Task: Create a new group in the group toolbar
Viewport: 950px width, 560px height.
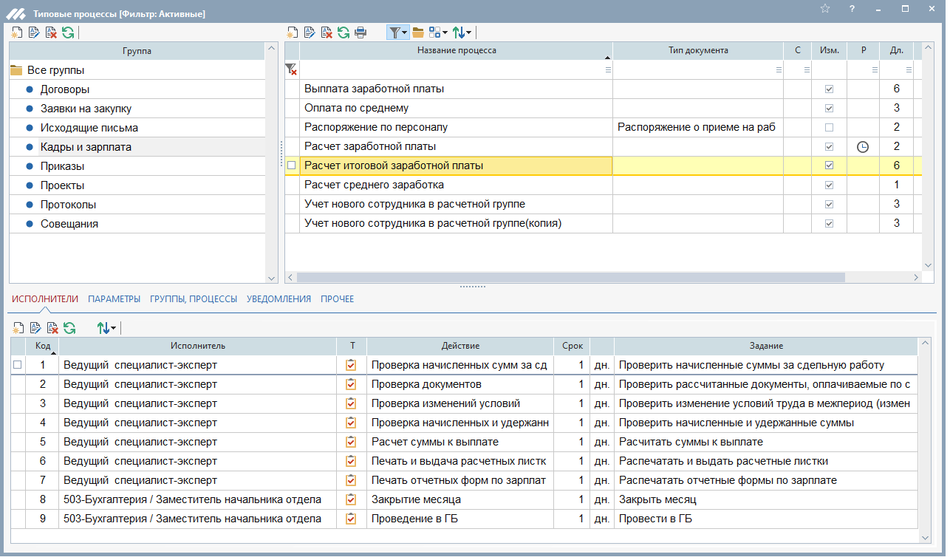Action: point(18,33)
